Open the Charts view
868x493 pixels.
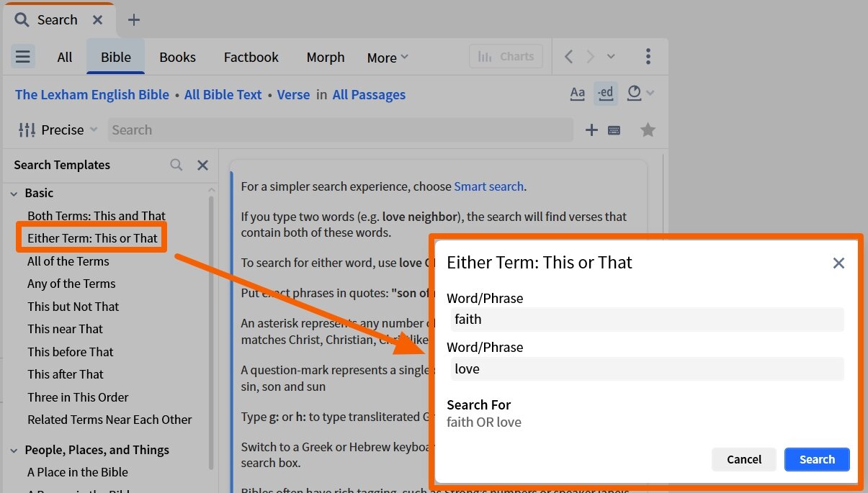tap(506, 56)
